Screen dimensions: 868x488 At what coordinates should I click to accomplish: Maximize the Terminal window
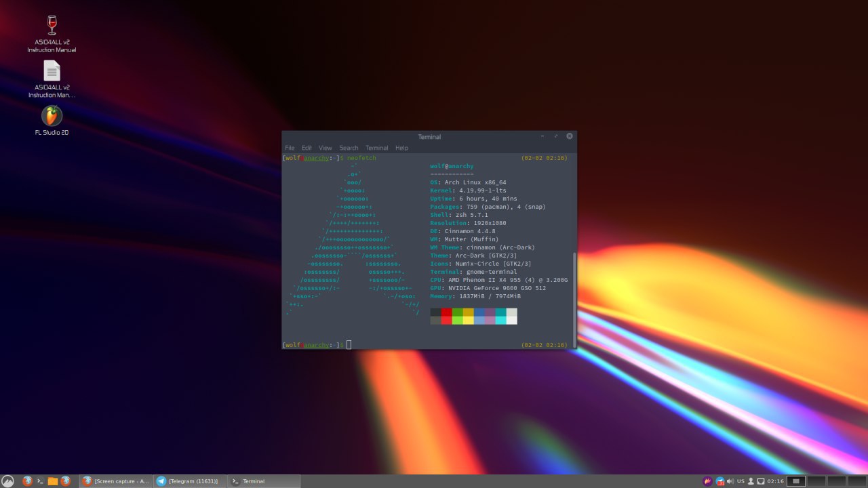tap(556, 136)
